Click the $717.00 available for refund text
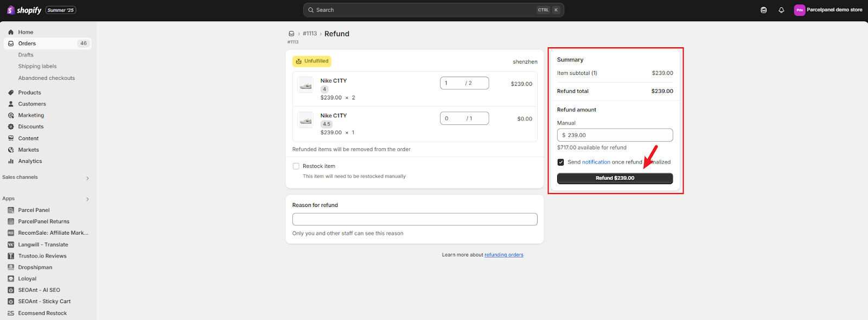 592,148
